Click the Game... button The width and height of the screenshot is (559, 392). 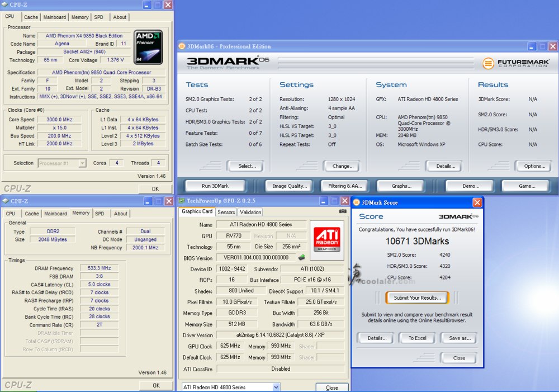tap(527, 186)
